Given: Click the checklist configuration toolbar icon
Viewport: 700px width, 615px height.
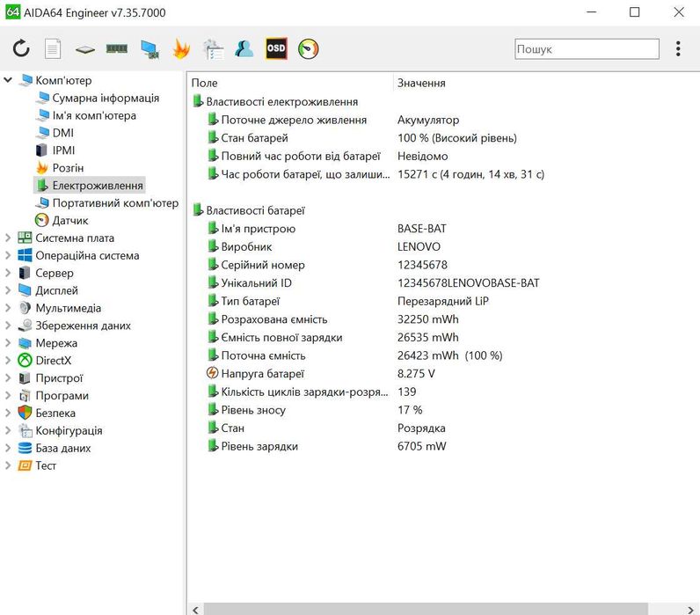Looking at the screenshot, I should [213, 48].
